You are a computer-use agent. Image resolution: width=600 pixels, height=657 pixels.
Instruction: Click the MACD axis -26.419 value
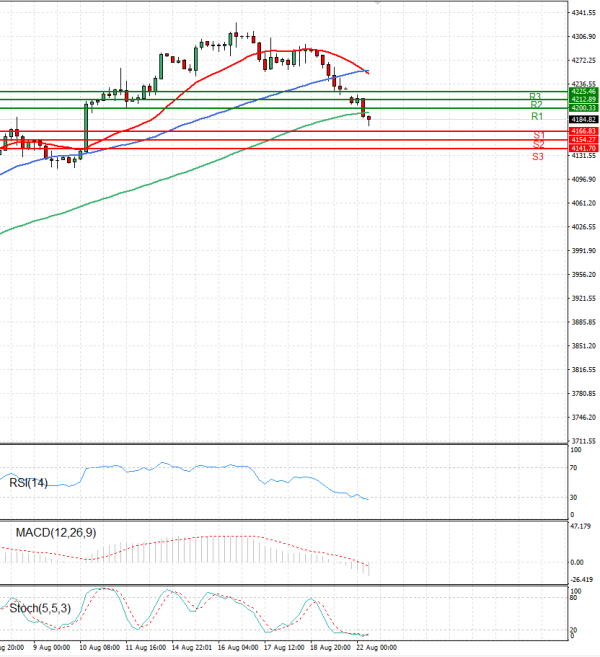pyautogui.click(x=582, y=580)
